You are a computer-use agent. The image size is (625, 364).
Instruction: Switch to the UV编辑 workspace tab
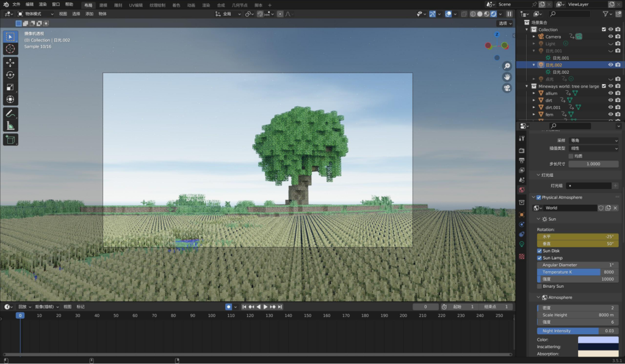(135, 4)
